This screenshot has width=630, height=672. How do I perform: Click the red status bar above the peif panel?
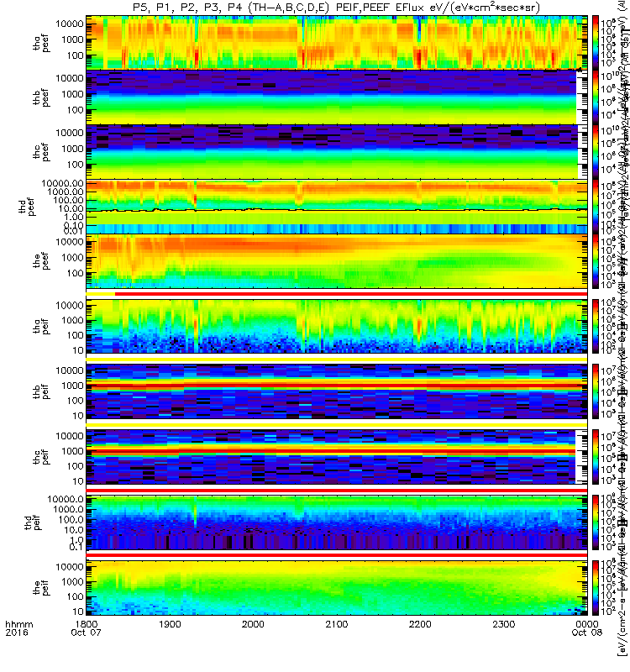click(337, 555)
